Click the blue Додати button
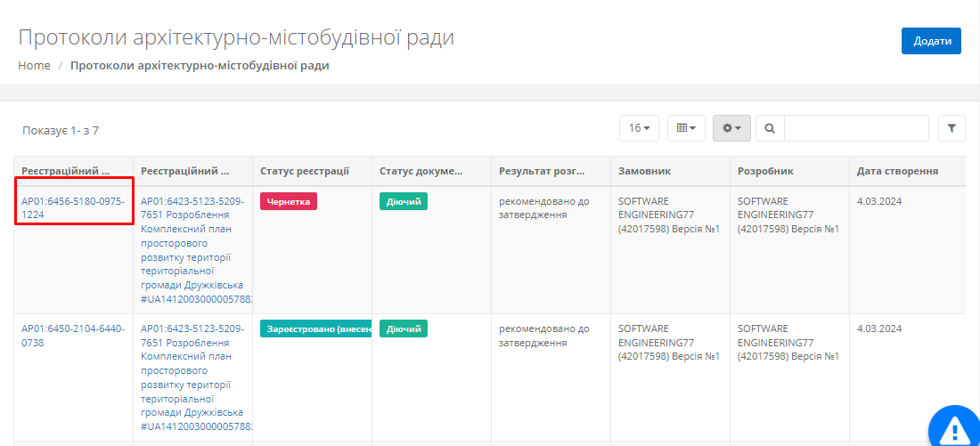Image resolution: width=980 pixels, height=446 pixels. [x=931, y=41]
